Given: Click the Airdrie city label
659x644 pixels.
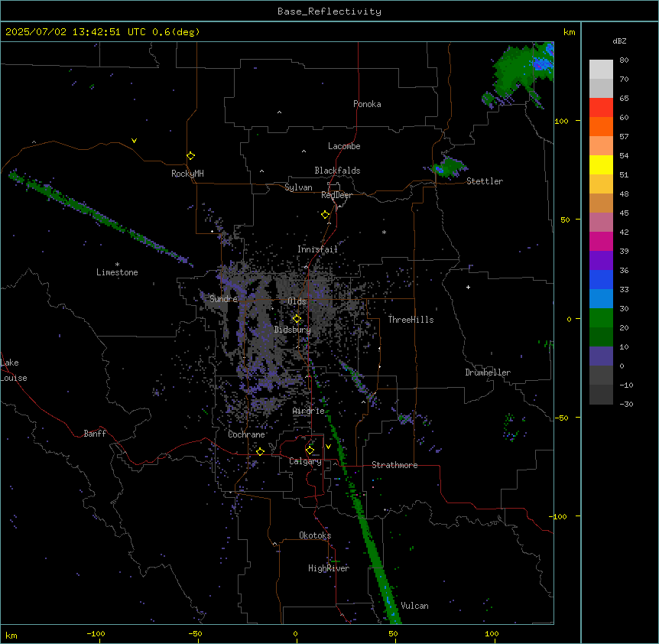Looking at the screenshot, I should [309, 411].
